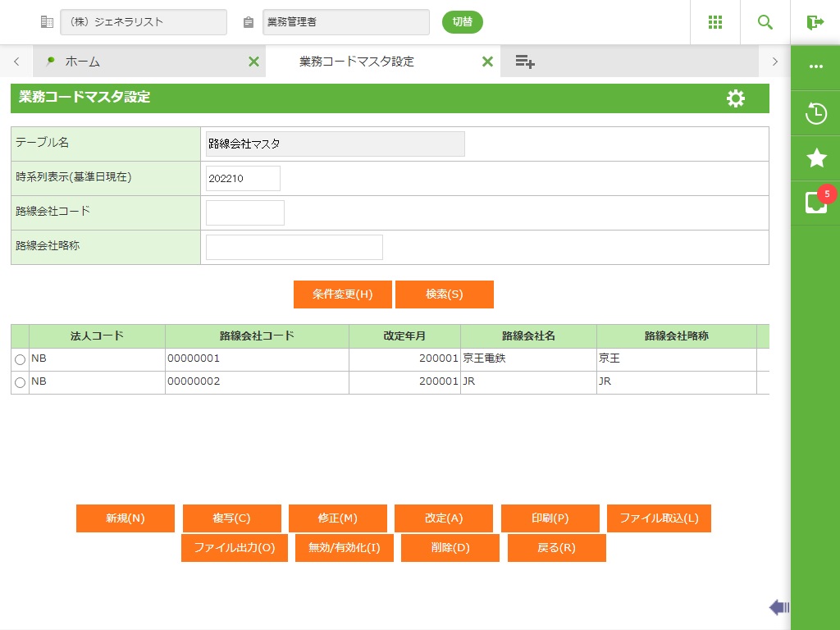This screenshot has width=840, height=630.
Task: Click the logout door icon
Action: (815, 22)
